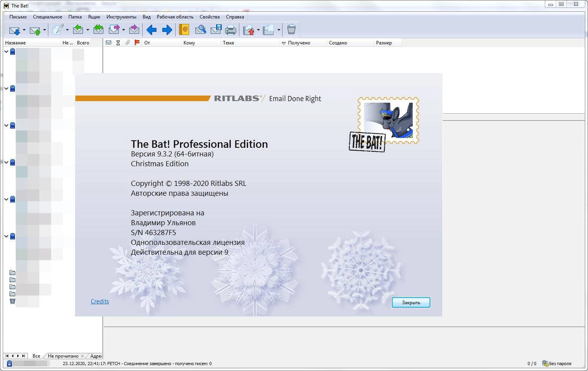Viewport: 588px width, 371px height.
Task: Select the trash folder icon in folder tree
Action: pyautogui.click(x=13, y=301)
